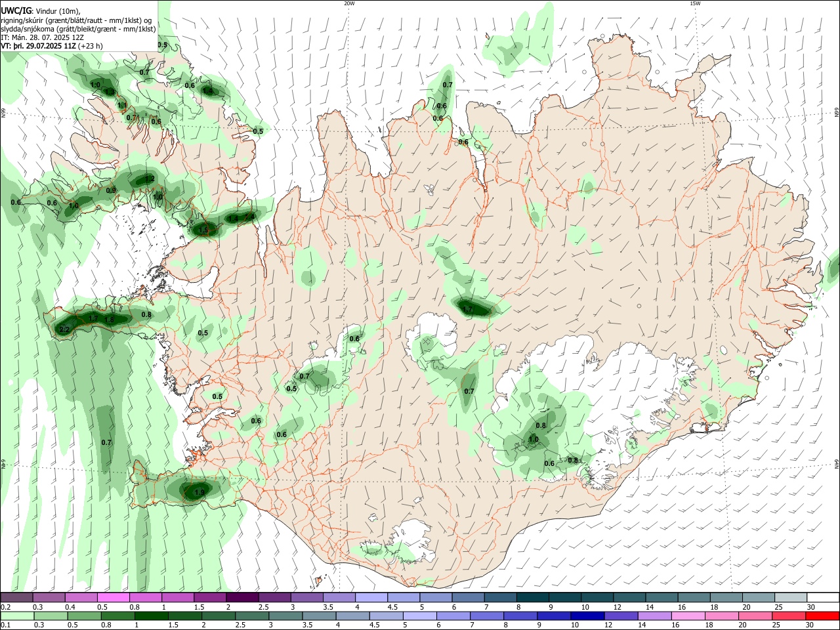The height and width of the screenshot is (630, 840).
Task: Click the mauve 0.2 swatch in the upper snow scale
Action: [x=16, y=598]
